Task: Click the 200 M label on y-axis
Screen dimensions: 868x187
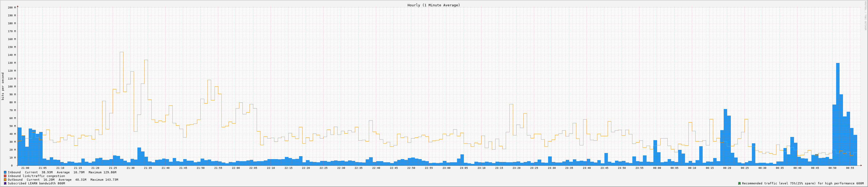Action: (12, 7)
